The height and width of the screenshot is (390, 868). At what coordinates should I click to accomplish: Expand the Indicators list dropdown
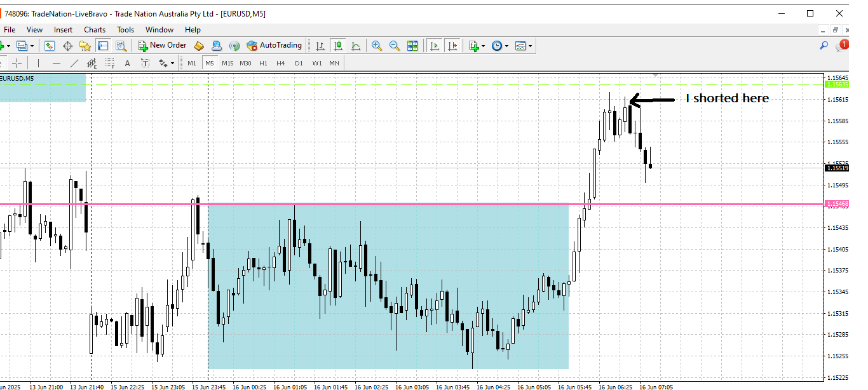tap(484, 46)
